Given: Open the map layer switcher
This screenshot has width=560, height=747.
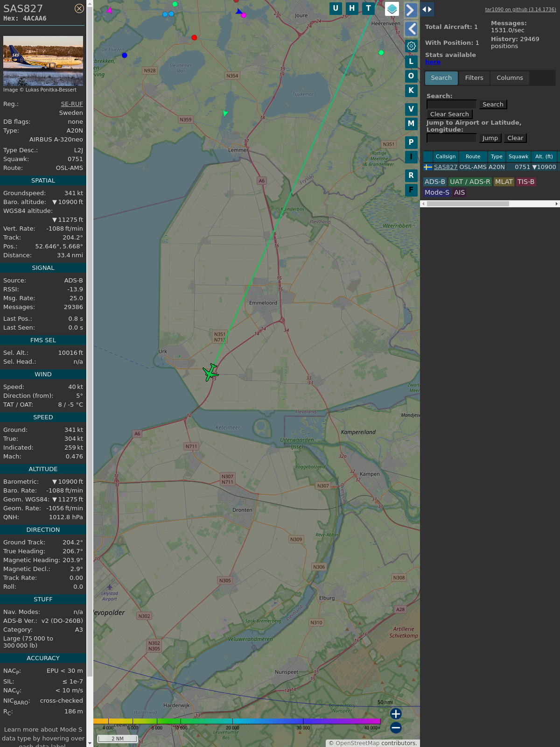Looking at the screenshot, I should [x=392, y=9].
